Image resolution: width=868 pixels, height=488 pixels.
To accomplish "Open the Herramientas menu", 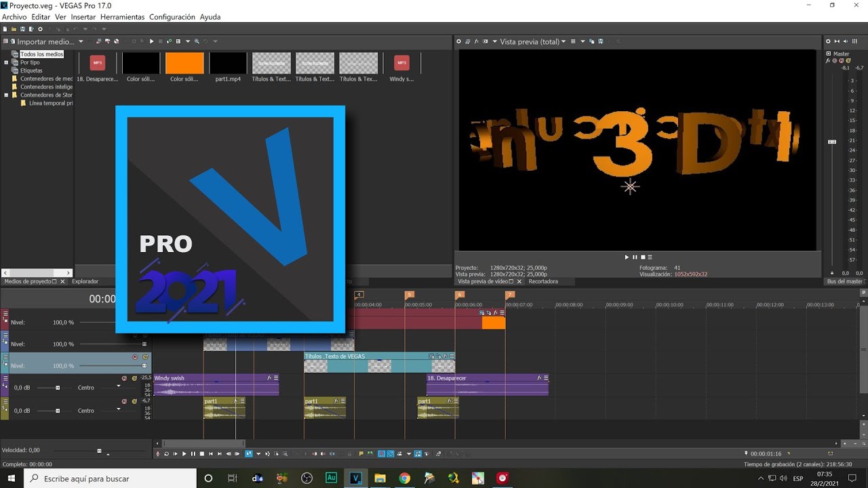I will pos(122,17).
